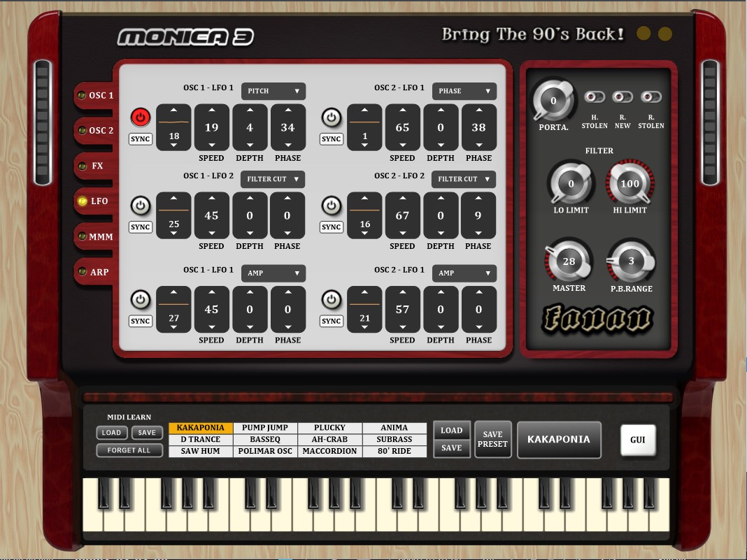Toggle the R. New switch
Viewport: 747px width, 560px height.
[622, 97]
